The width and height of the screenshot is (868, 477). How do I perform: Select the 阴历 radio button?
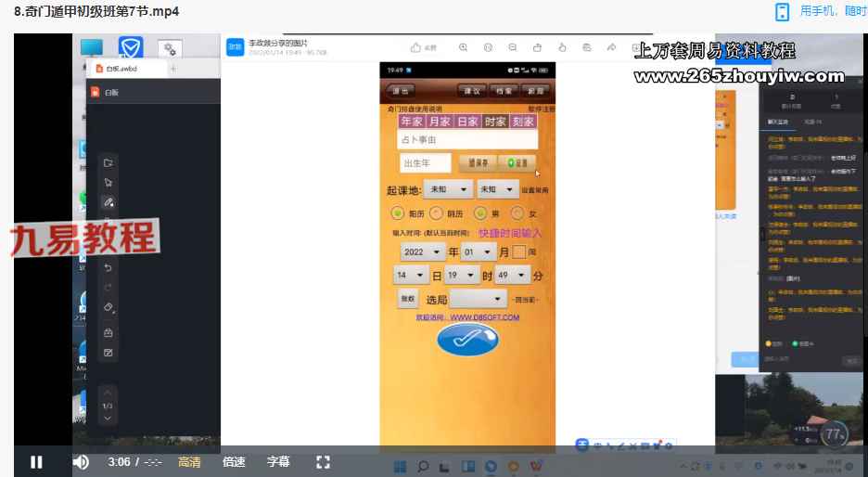(437, 213)
